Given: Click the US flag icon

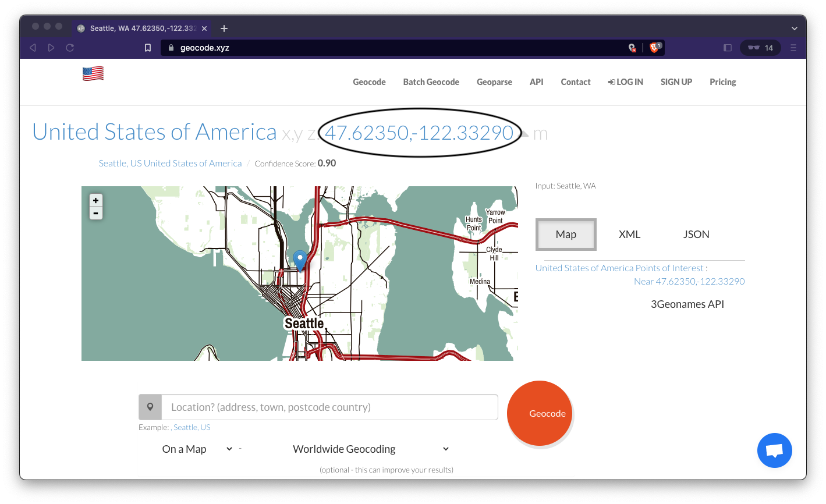Looking at the screenshot, I should tap(93, 74).
